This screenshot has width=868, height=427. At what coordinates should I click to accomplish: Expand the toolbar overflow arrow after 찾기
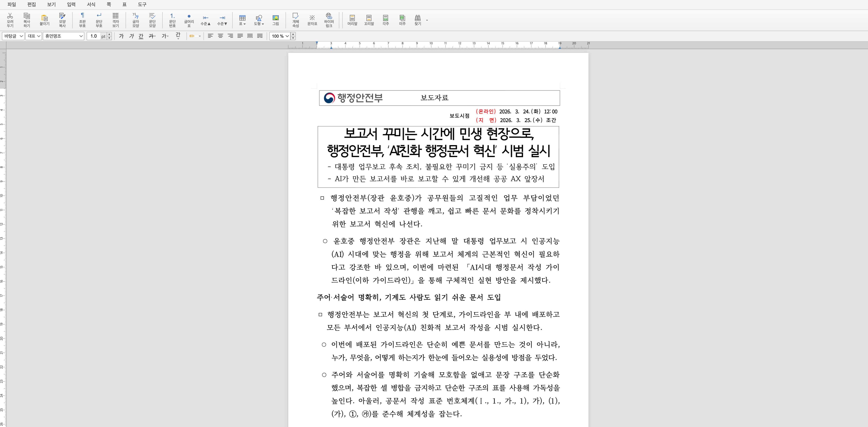click(427, 20)
